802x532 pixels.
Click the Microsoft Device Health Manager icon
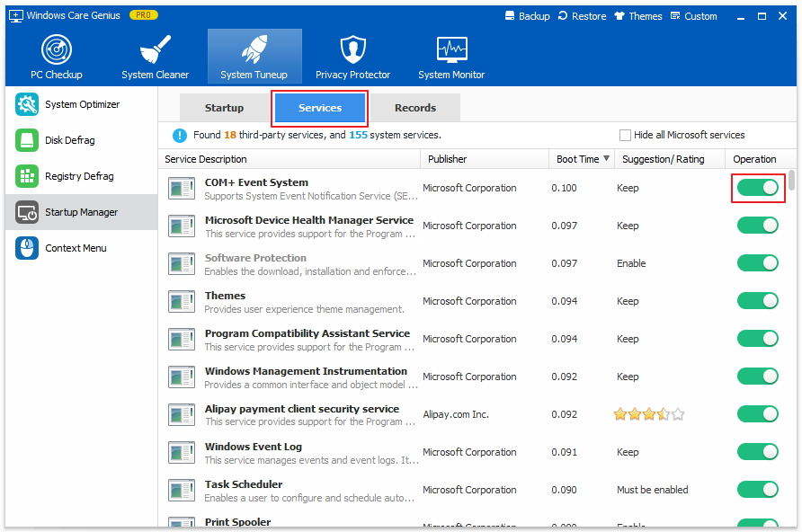coord(182,226)
